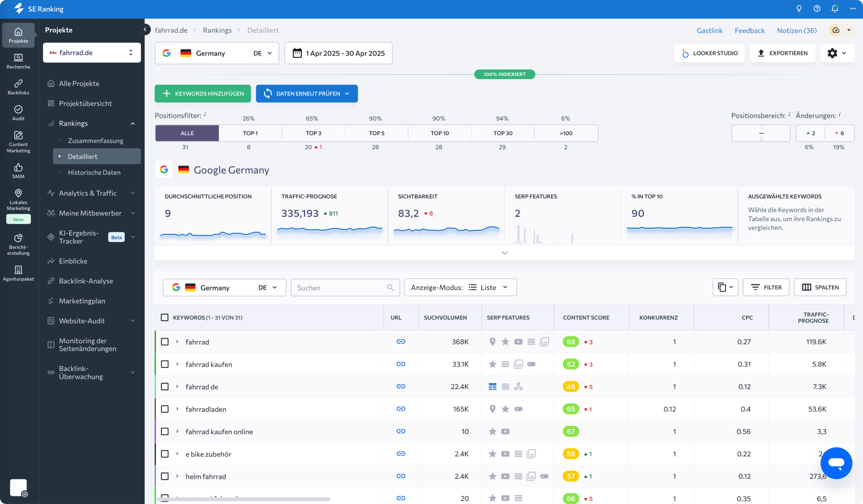Tick the checkbox for fahrradladen

[x=165, y=409]
